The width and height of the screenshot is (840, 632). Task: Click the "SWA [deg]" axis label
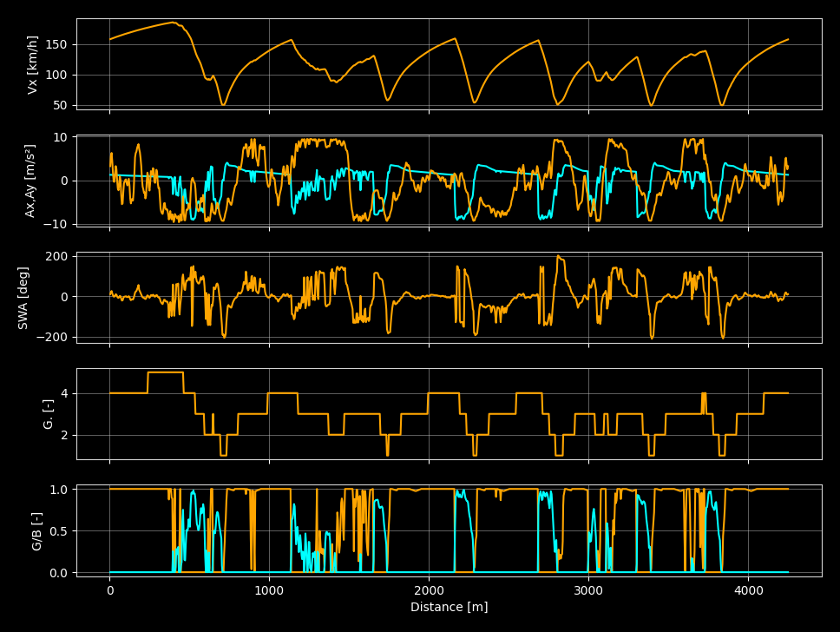pyautogui.click(x=23, y=298)
